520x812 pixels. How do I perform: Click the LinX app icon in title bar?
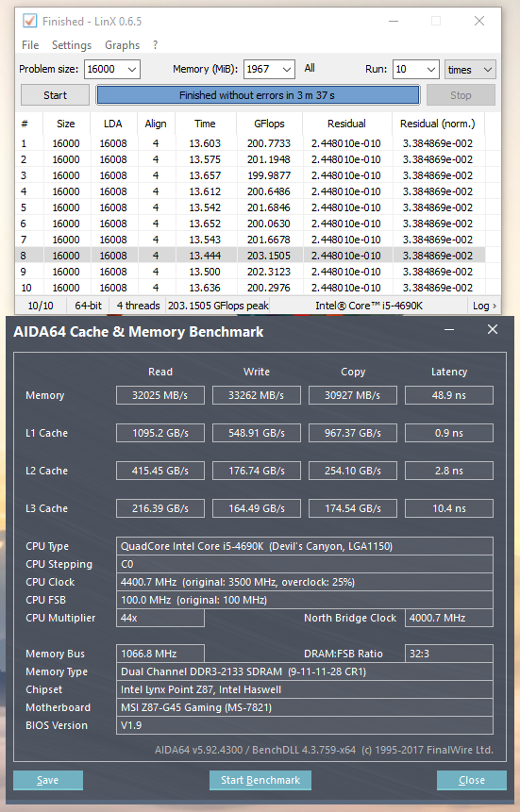click(x=29, y=22)
